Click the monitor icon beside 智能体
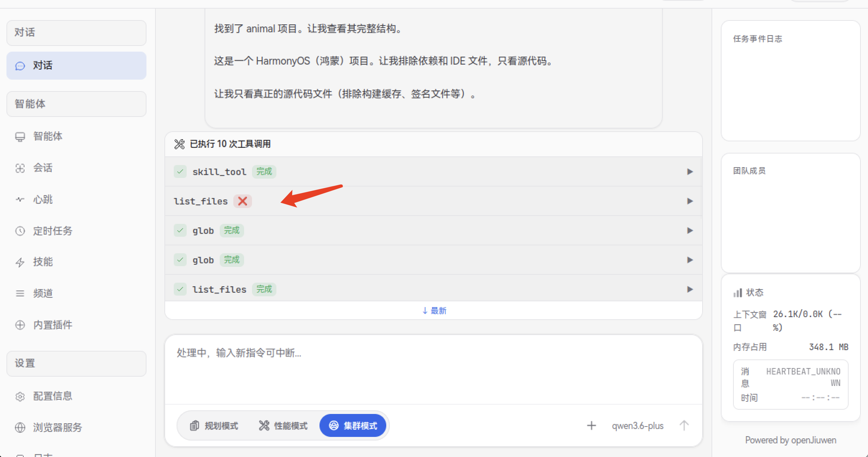Viewport: 868px width, 457px height. click(20, 137)
